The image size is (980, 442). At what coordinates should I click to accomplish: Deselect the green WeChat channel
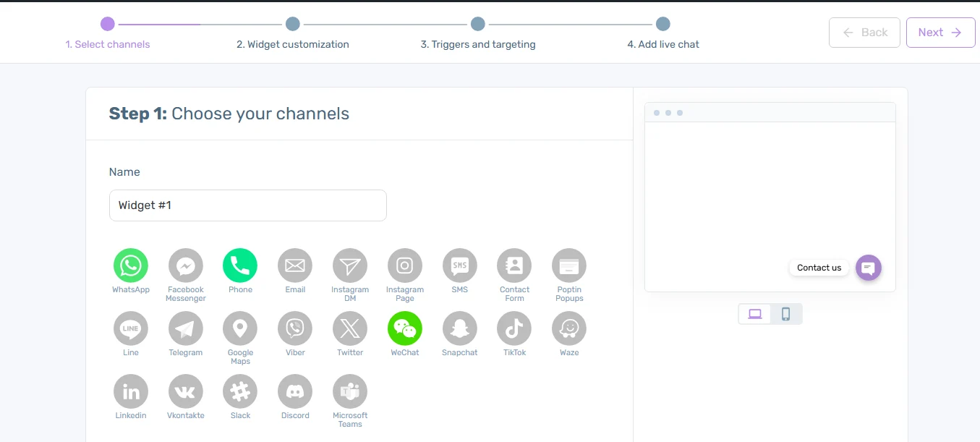pyautogui.click(x=405, y=329)
